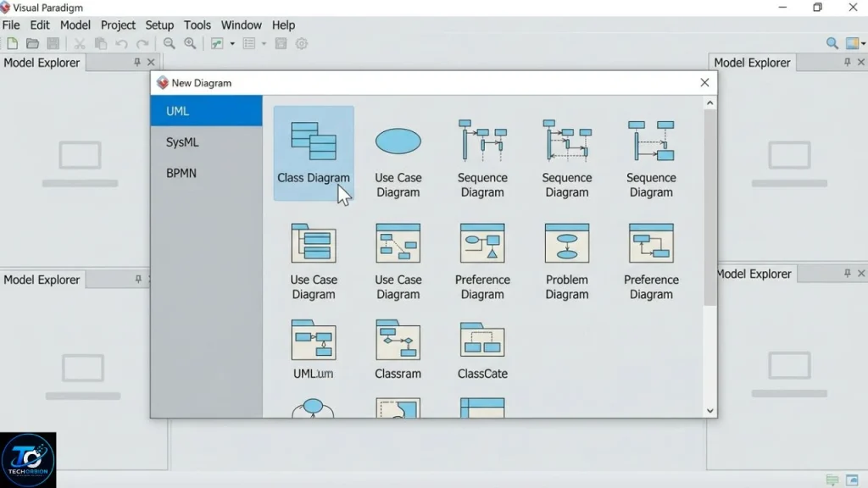This screenshot has width=868, height=488.
Task: Open settings via the gear toolbar icon
Action: (302, 44)
